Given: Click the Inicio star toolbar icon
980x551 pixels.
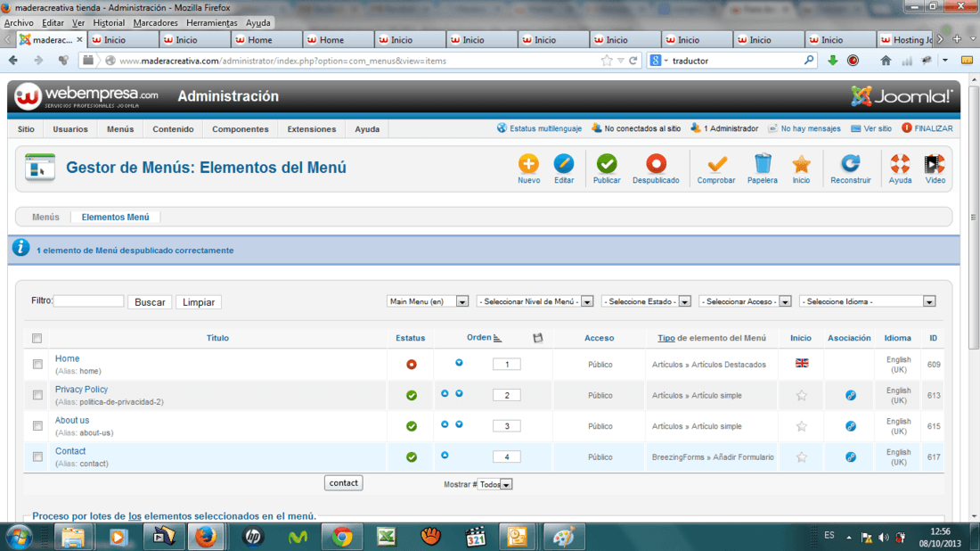Looking at the screenshot, I should pyautogui.click(x=801, y=164).
